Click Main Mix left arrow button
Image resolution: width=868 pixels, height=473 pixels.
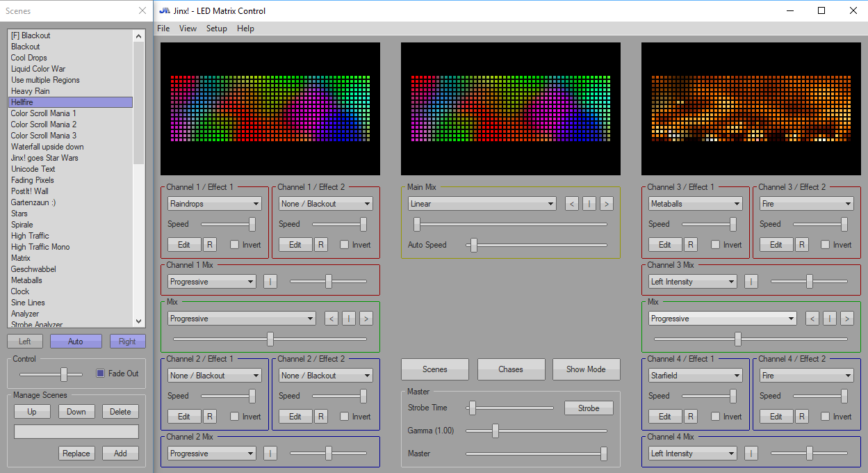[x=571, y=204]
